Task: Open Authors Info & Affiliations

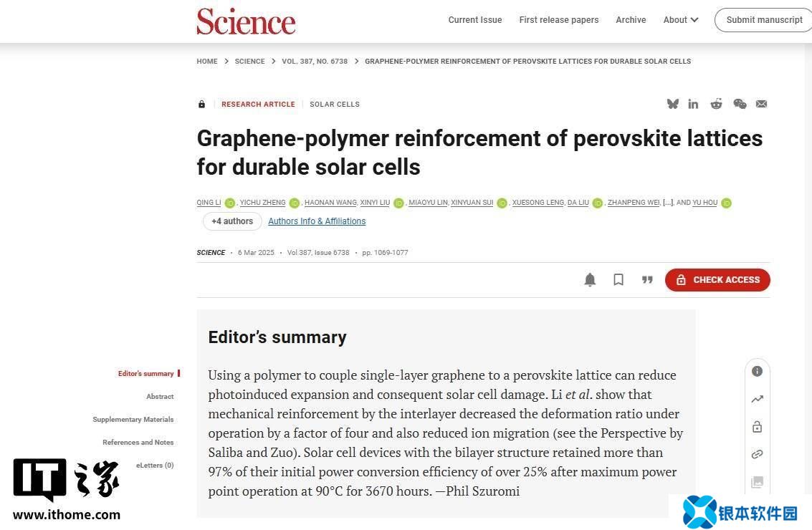Action: coord(317,221)
